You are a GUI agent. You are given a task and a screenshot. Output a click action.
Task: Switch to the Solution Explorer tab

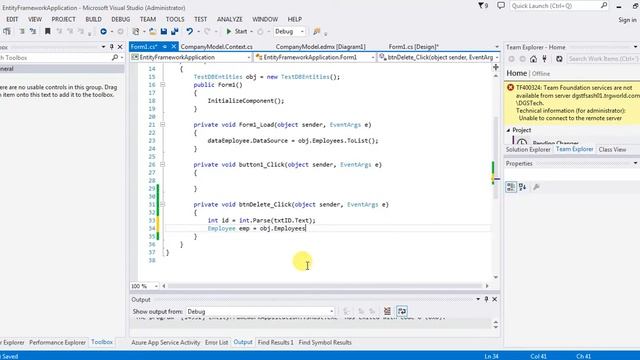(528, 149)
